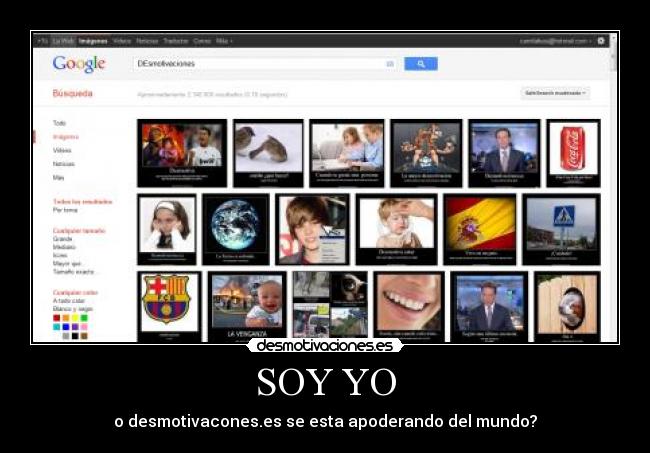The image size is (650, 453).
Task: Expand the Más menu in top black bar
Action: 224,41
